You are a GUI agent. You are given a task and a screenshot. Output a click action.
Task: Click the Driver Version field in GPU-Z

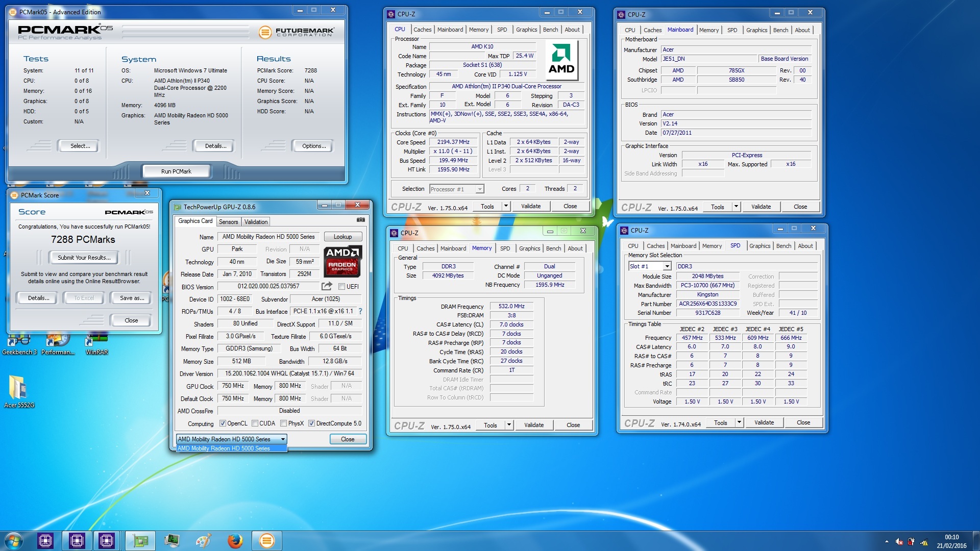289,373
